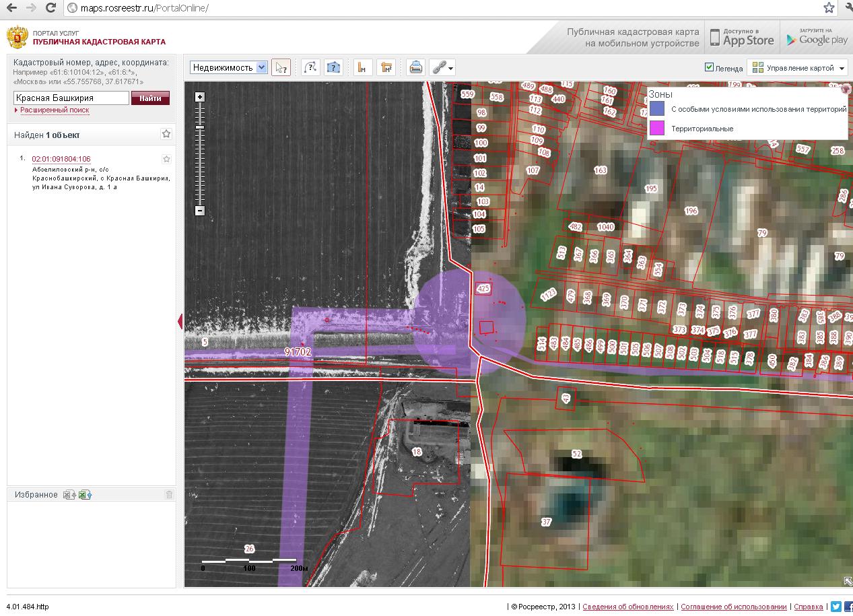This screenshot has width=853, height=616.
Task: Import favorites from Excel file
Action: 85,495
